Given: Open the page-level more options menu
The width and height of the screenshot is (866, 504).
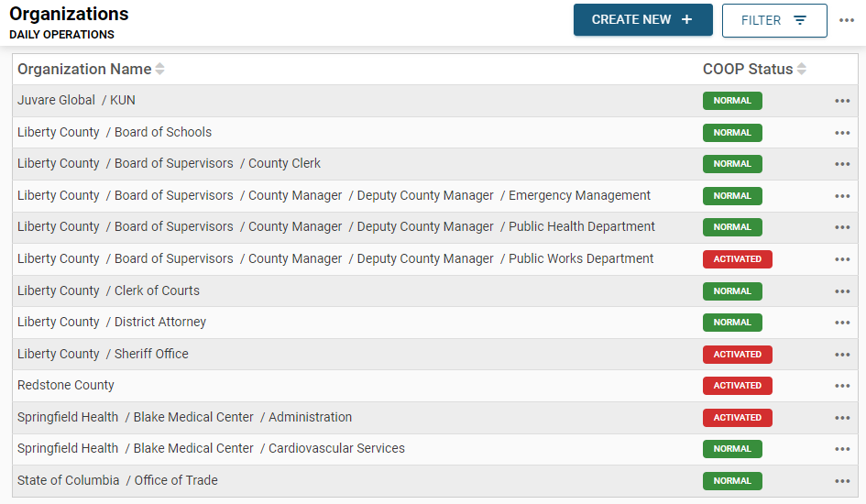Looking at the screenshot, I should tap(847, 20).
